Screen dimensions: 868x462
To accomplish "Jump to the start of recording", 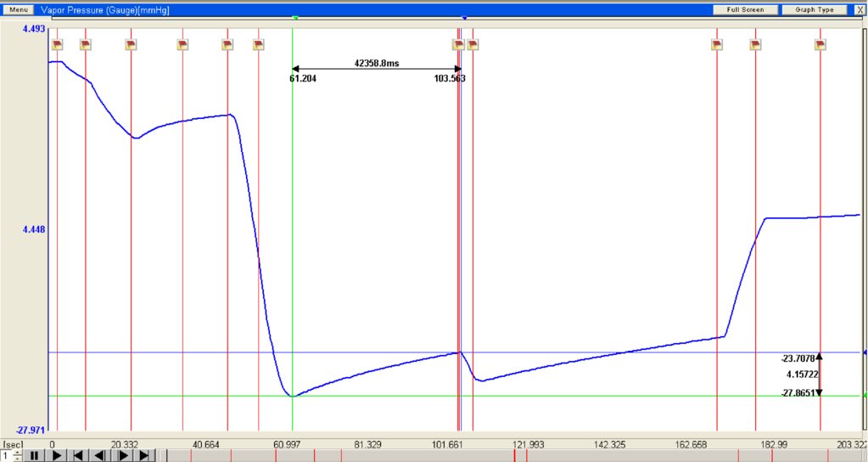I will coord(78,456).
